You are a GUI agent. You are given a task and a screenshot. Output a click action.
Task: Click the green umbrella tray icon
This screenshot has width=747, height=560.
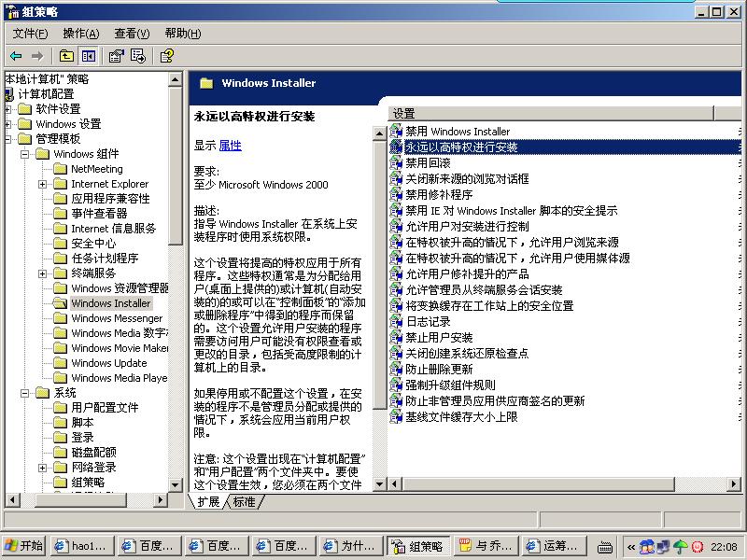(x=680, y=546)
